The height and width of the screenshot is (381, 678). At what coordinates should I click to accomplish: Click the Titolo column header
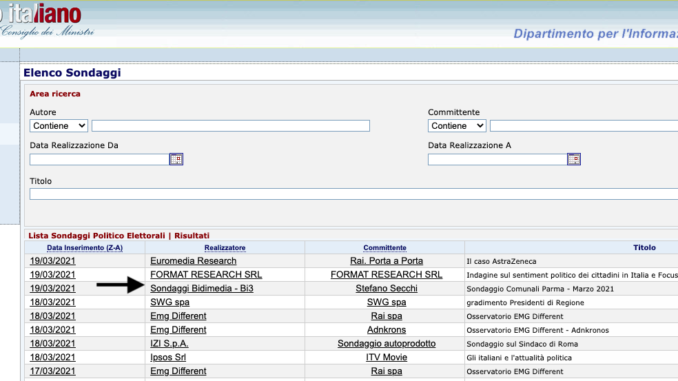[644, 247]
